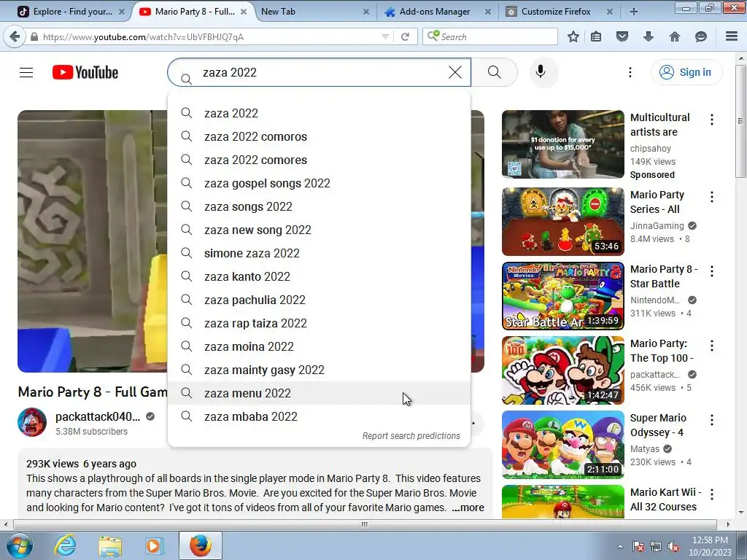The width and height of the screenshot is (747, 560).
Task: Submit search with magnifier button
Action: coord(495,72)
